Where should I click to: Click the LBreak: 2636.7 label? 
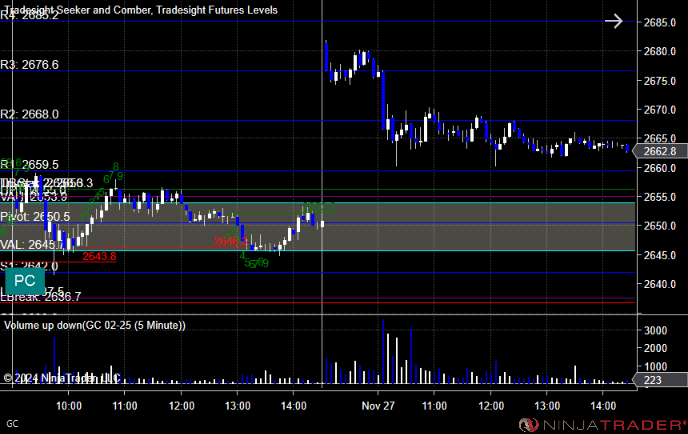coord(41,297)
